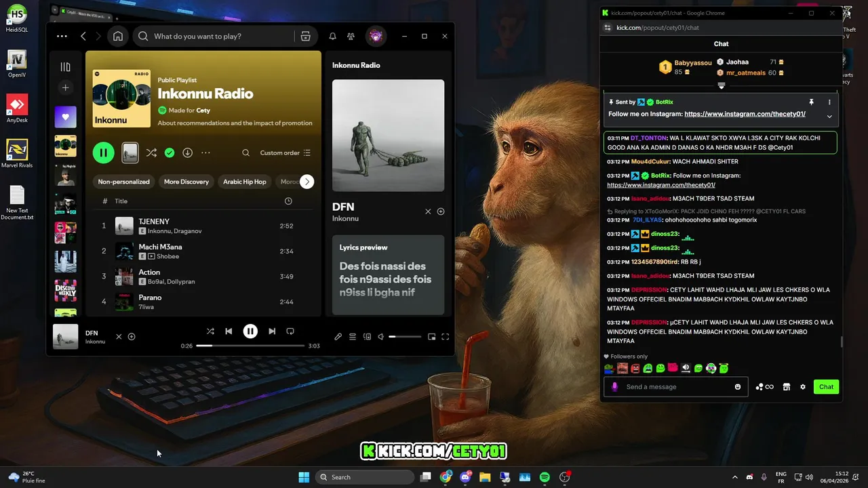Open About recommendations and promotion link
The height and width of the screenshot is (488, 868).
(x=235, y=123)
